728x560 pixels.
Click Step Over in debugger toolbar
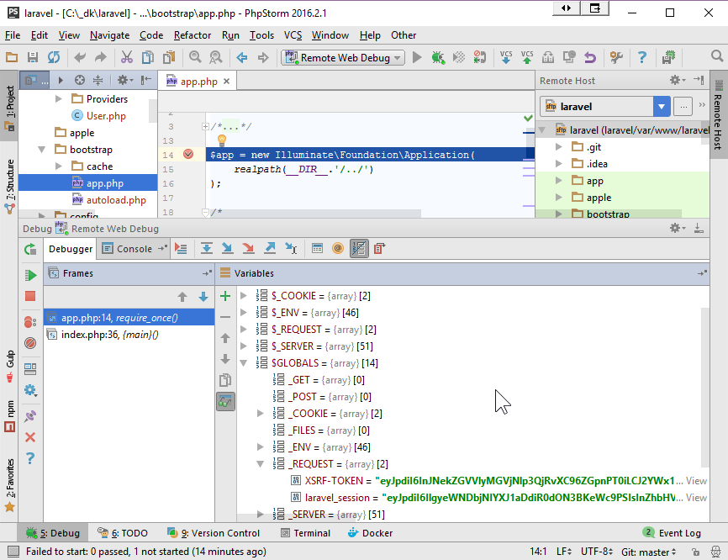pos(206,249)
